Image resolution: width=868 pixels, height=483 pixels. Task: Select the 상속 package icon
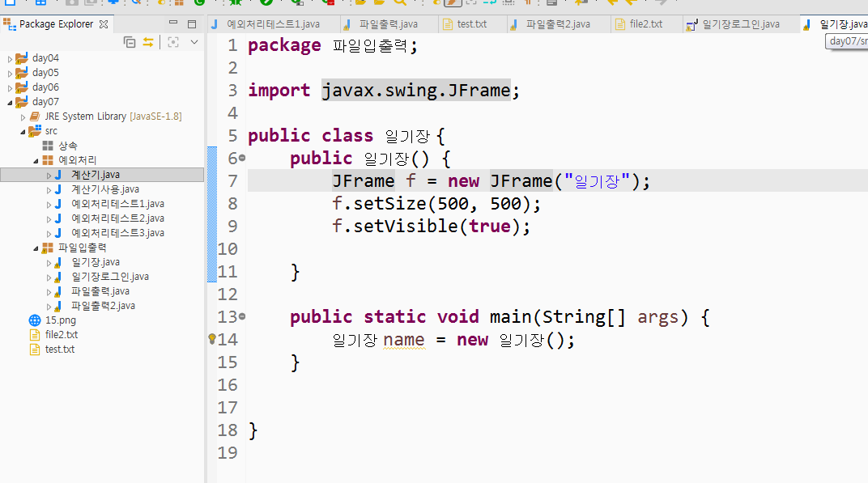click(x=48, y=146)
